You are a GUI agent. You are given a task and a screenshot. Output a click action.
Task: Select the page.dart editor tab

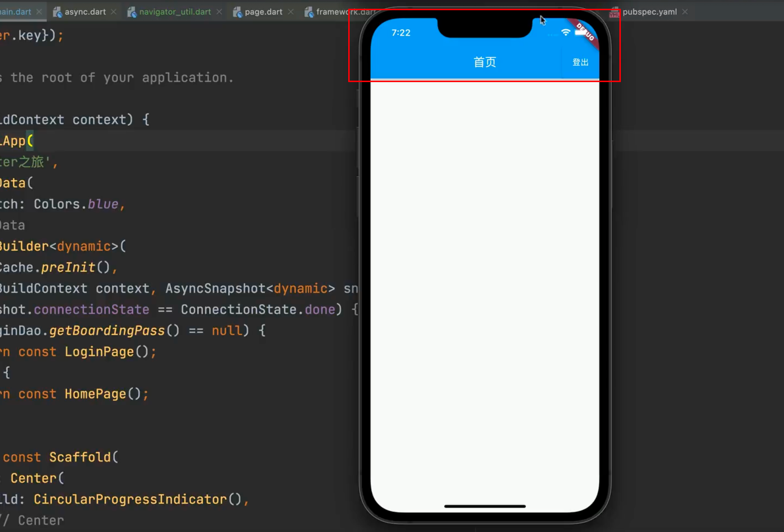tap(264, 12)
